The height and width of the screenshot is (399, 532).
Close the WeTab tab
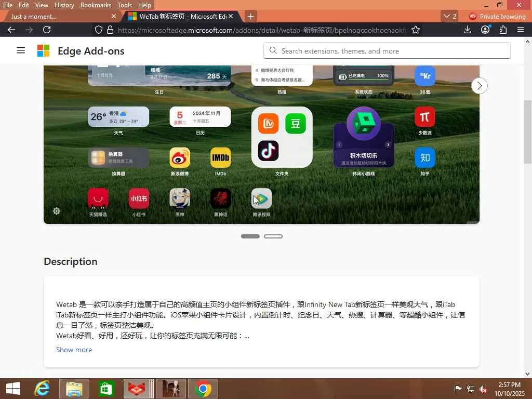point(231,16)
